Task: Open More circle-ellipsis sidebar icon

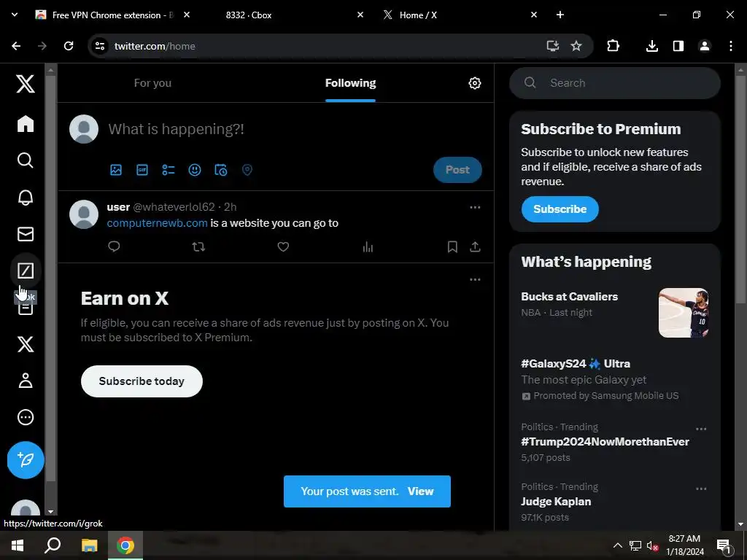Action: (26, 417)
